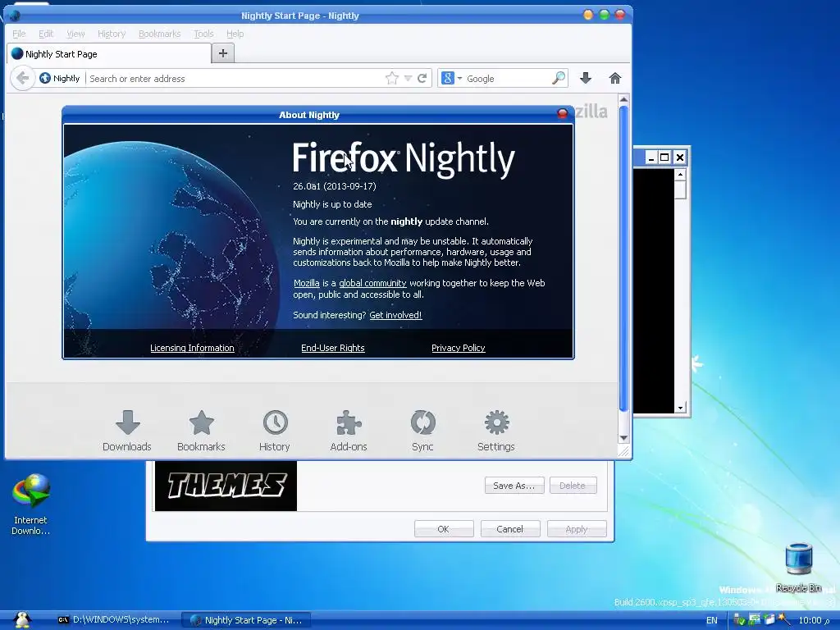Click the bookmark star in address bar

tap(392, 78)
